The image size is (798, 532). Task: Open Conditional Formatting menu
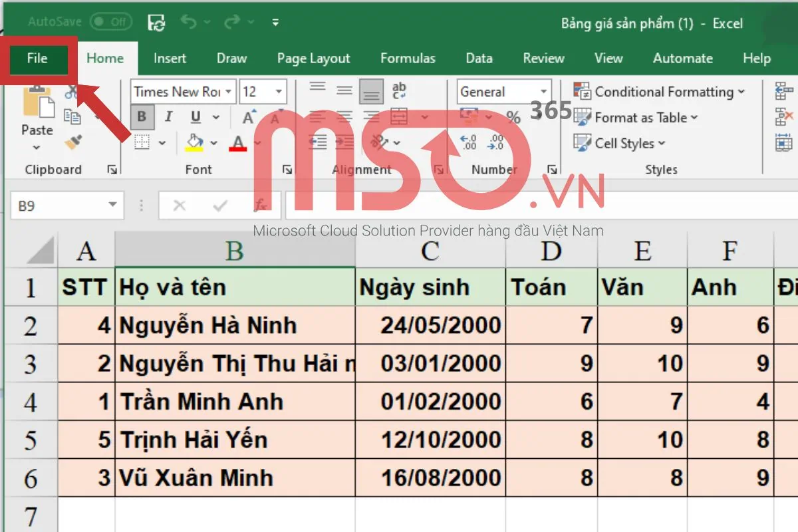[660, 92]
